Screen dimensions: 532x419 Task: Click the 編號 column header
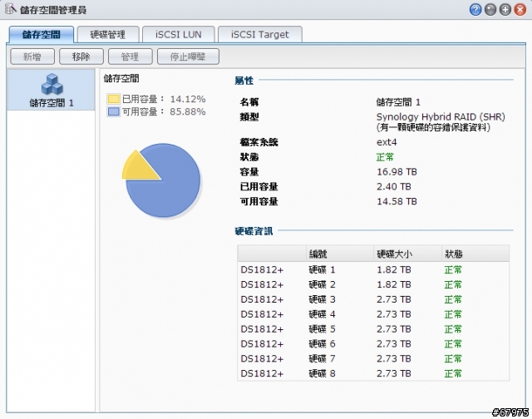tap(340, 254)
